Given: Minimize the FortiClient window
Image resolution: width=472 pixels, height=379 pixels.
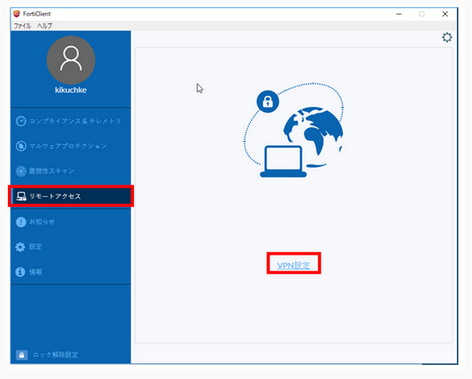Looking at the screenshot, I should (399, 14).
